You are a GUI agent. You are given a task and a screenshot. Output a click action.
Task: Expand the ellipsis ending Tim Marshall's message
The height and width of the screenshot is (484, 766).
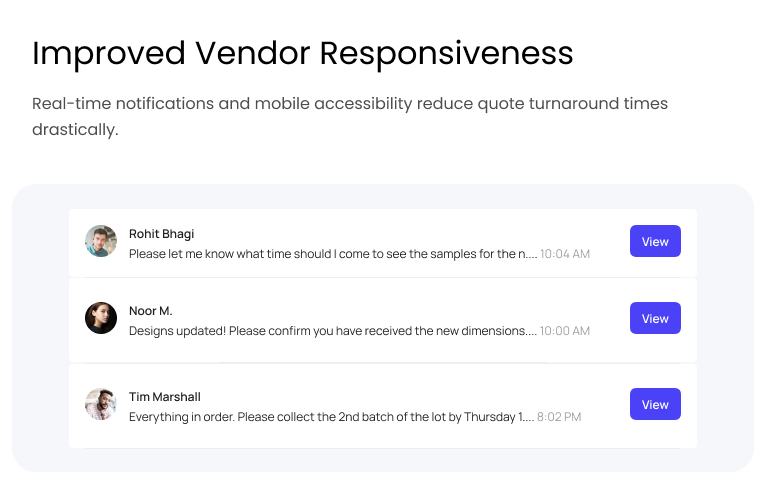[x=528, y=418]
